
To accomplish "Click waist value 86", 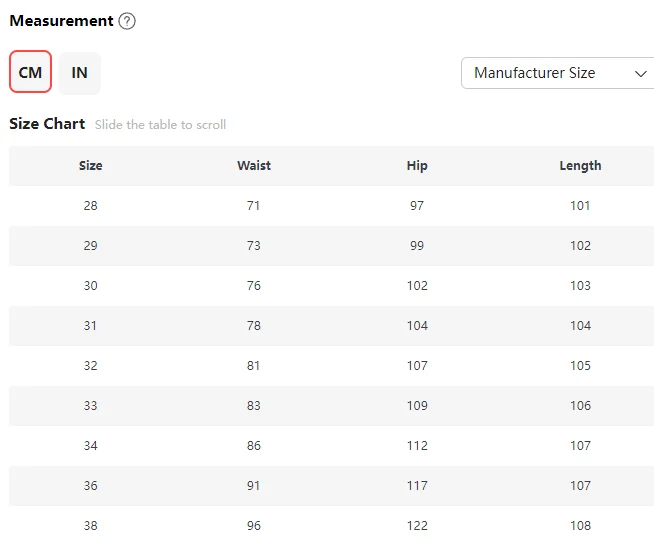I will click(x=254, y=446).
